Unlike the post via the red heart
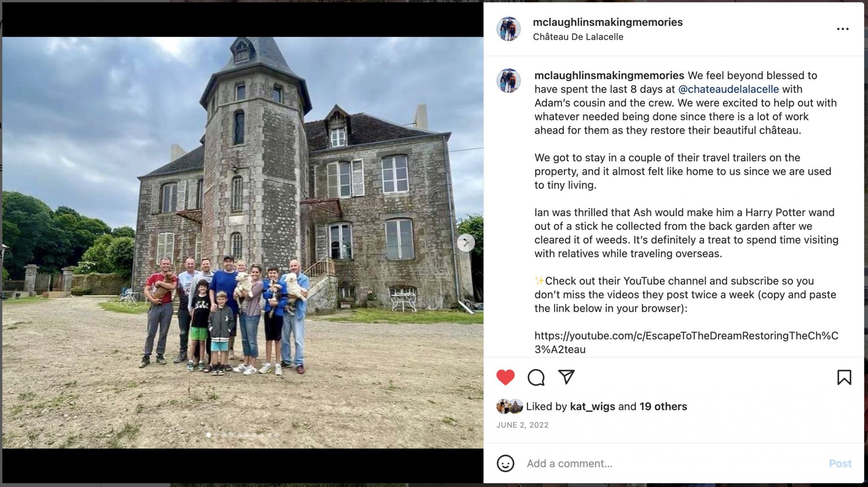Image resolution: width=868 pixels, height=487 pixels. [505, 377]
